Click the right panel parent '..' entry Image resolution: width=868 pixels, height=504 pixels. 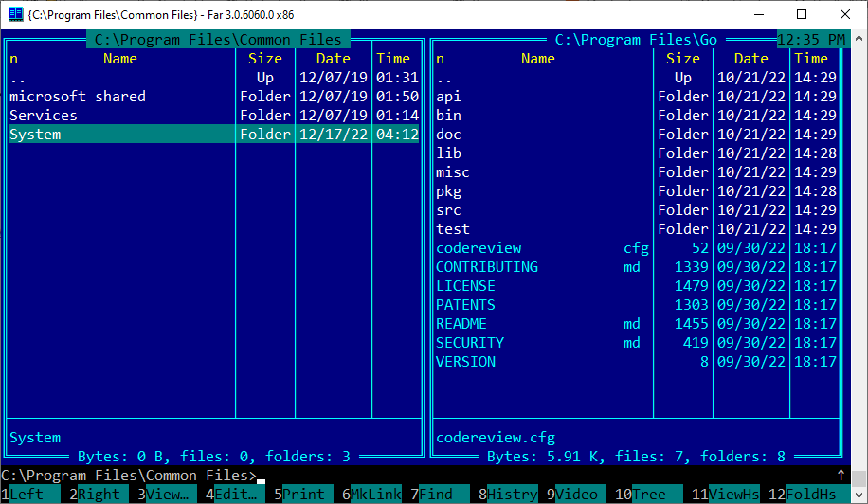click(x=636, y=78)
